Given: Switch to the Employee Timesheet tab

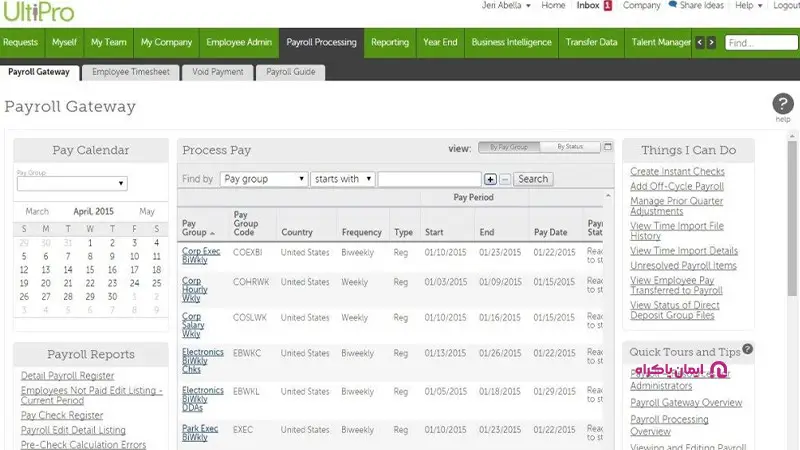Looking at the screenshot, I should coord(131,72).
